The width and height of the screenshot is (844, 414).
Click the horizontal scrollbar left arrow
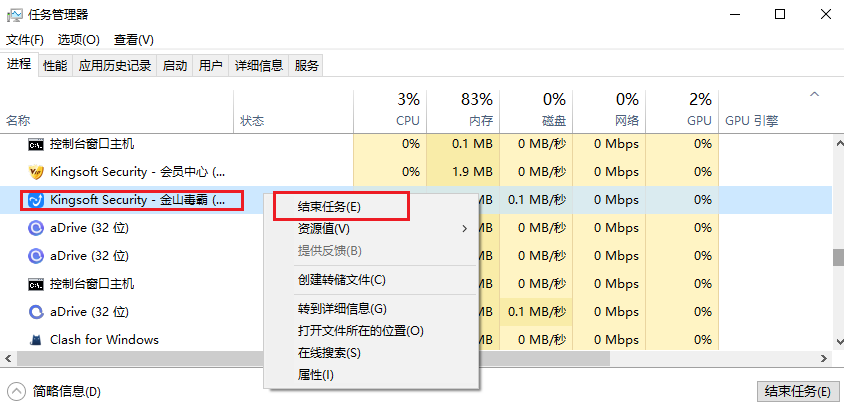coord(8,358)
